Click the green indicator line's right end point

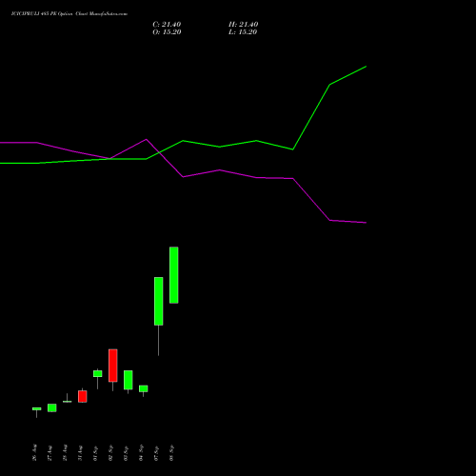(x=367, y=67)
